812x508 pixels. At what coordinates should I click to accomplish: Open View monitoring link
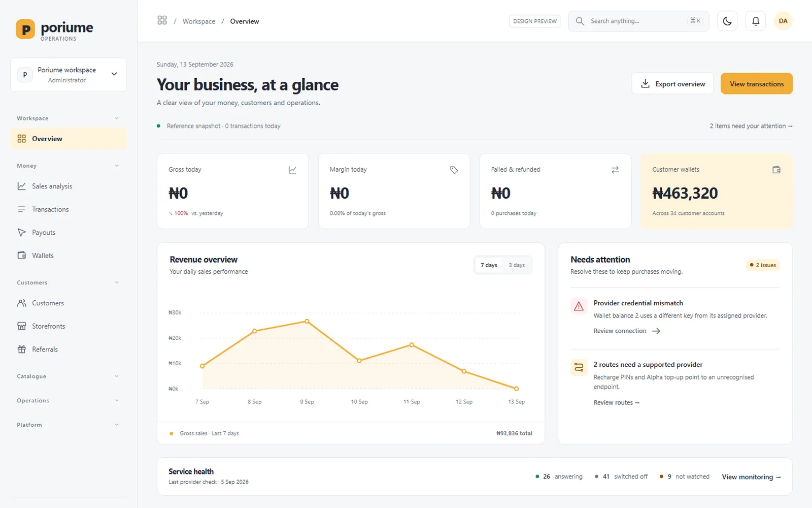pyautogui.click(x=751, y=477)
